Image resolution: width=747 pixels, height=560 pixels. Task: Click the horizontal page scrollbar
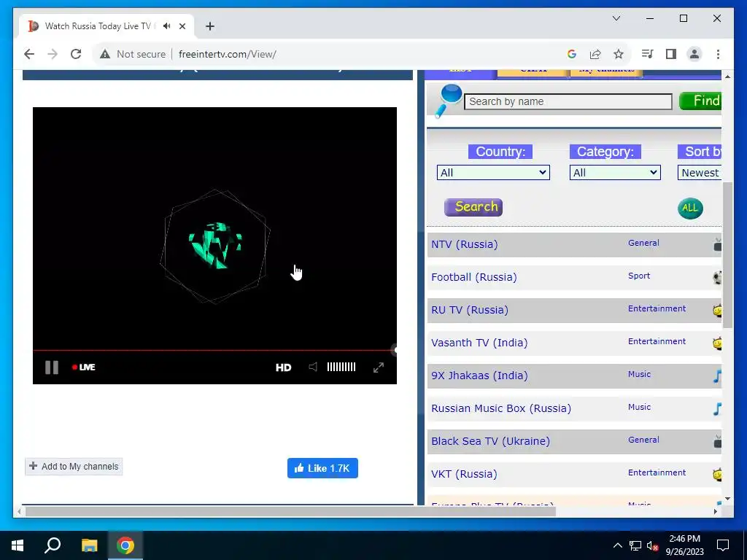290,511
